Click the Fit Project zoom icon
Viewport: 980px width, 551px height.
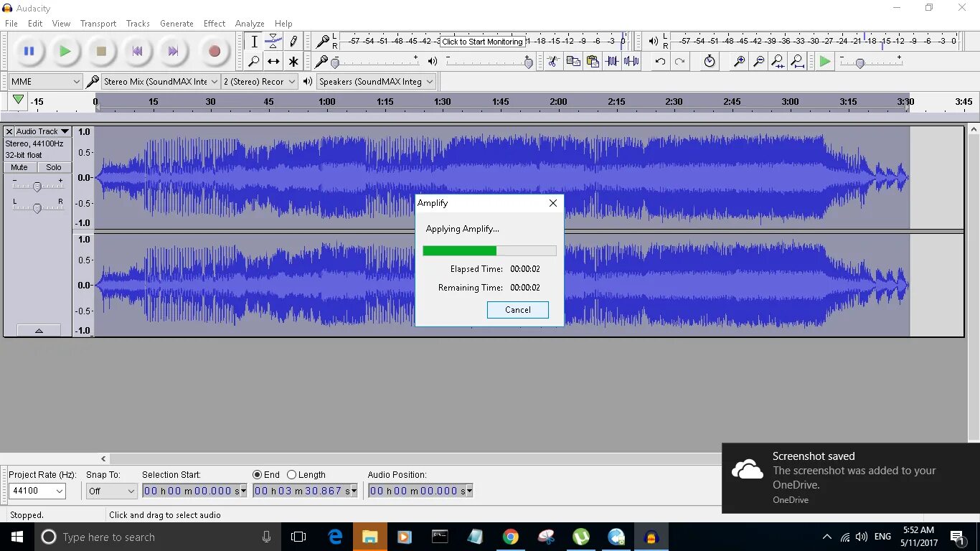pyautogui.click(x=797, y=62)
